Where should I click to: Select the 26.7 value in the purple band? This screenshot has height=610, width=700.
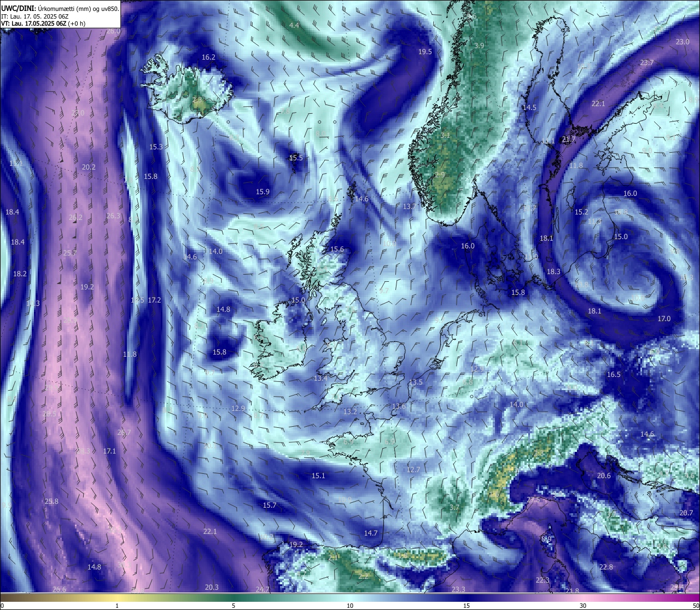(x=124, y=432)
